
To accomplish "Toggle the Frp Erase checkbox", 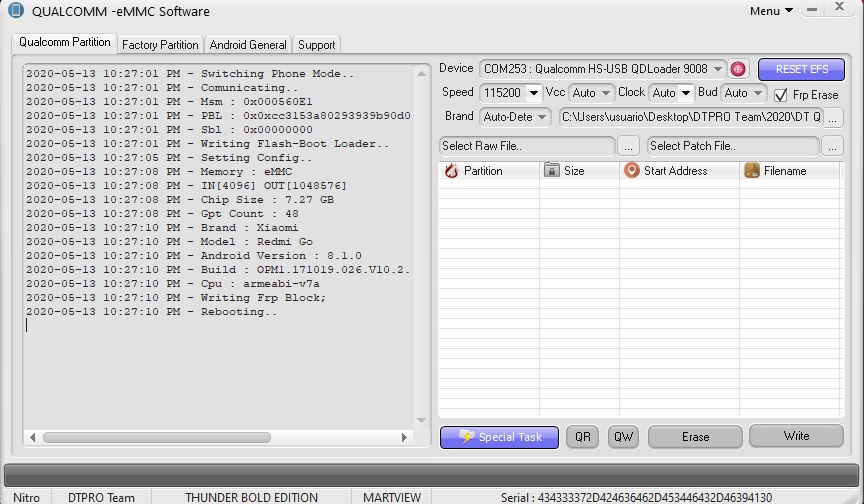I will point(780,95).
